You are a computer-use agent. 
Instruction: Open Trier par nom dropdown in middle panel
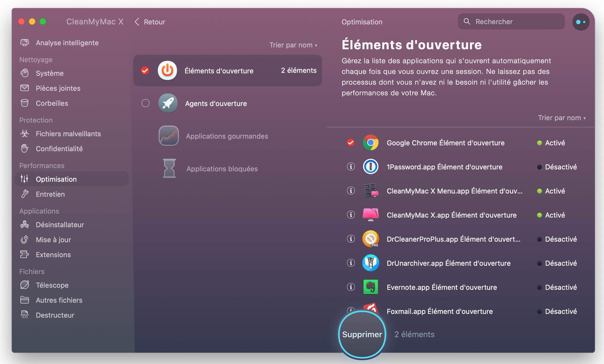tap(293, 45)
